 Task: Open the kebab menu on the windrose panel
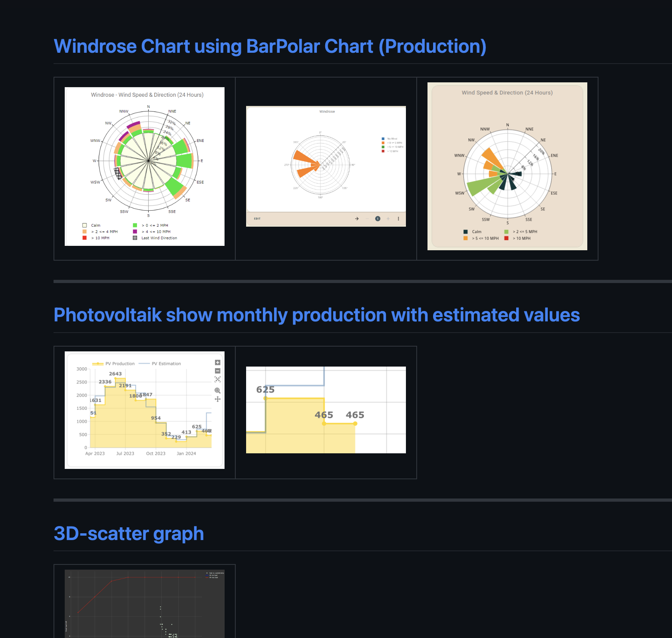(x=399, y=219)
